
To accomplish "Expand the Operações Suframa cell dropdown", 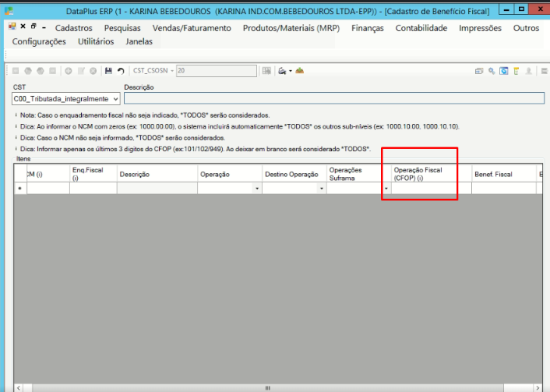I will pos(386,189).
